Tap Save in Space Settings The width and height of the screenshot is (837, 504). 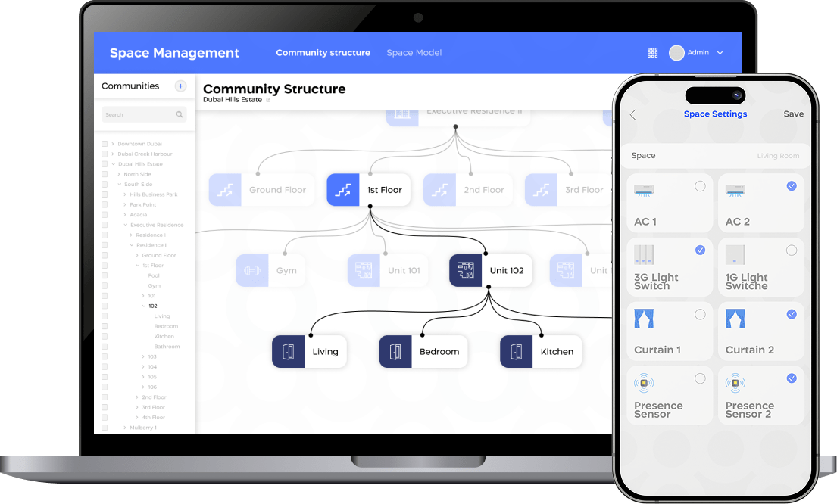coord(793,114)
